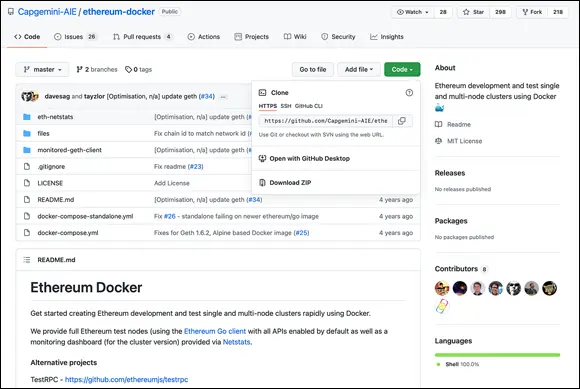Click the Shell language progress bar
Screen dimensions: 580x389
[497, 355]
